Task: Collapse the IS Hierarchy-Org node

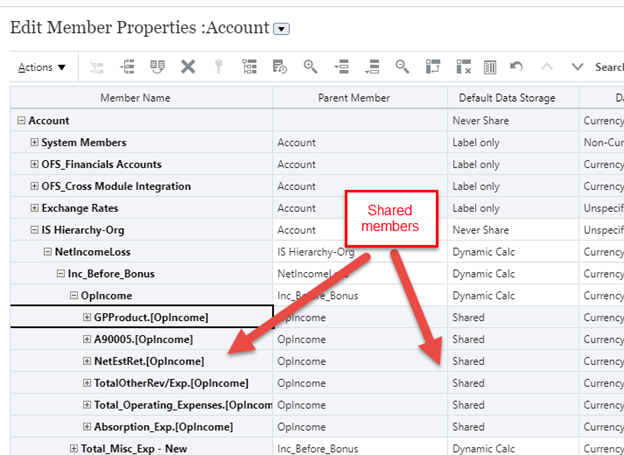Action: click(x=35, y=230)
